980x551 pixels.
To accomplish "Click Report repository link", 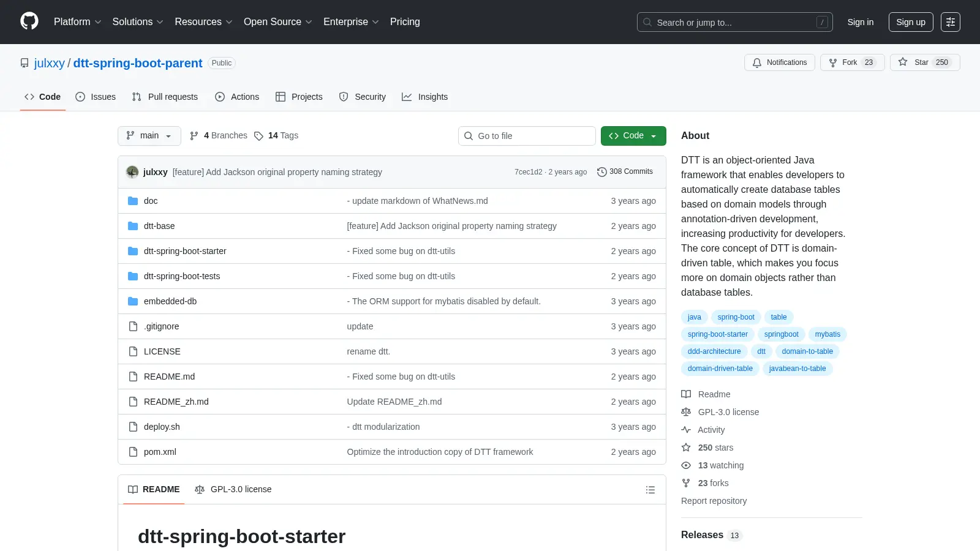I will click(x=714, y=501).
